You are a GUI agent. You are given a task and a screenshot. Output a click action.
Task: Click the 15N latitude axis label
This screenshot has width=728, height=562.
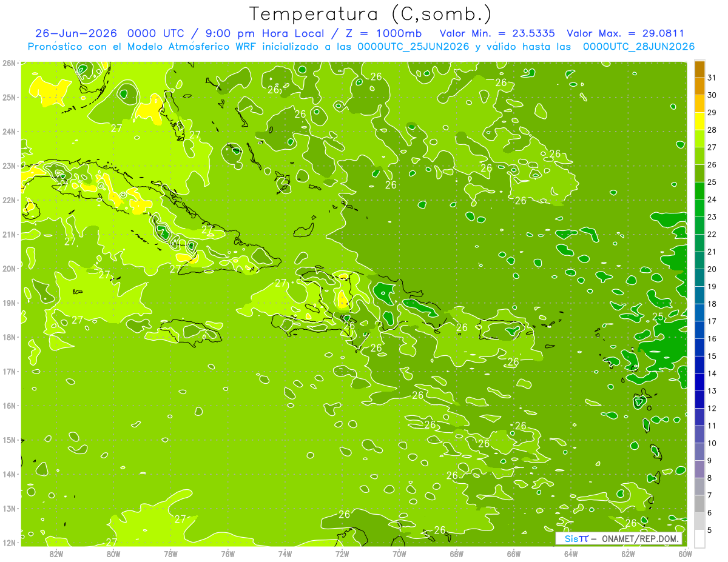[x=9, y=440]
